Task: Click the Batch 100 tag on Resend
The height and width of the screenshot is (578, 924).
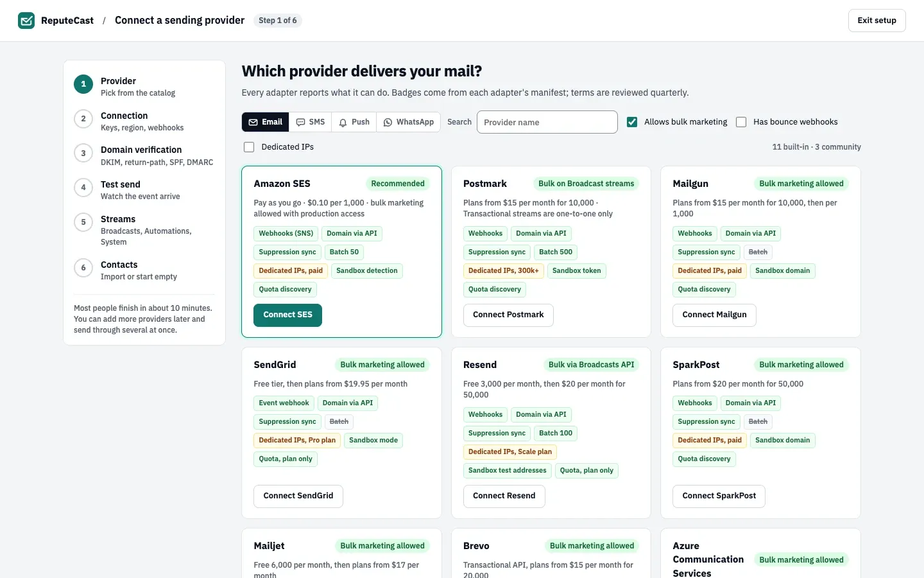Action: click(556, 433)
